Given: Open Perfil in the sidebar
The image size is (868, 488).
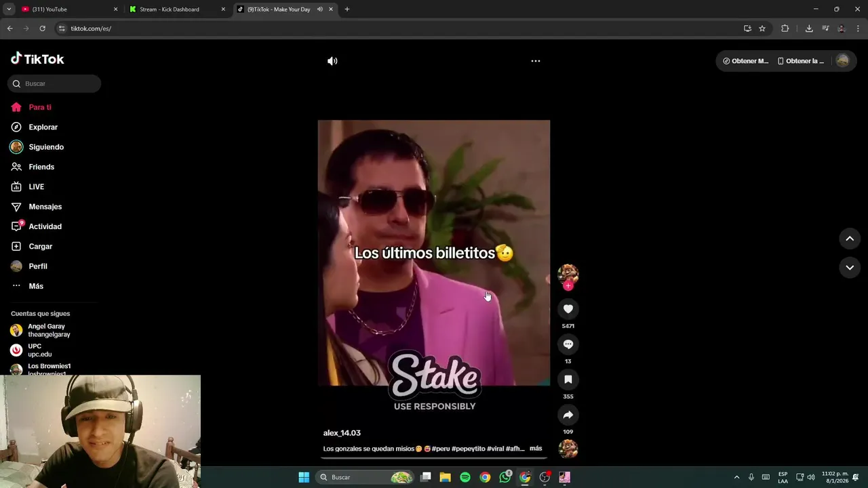Looking at the screenshot, I should pos(37,266).
